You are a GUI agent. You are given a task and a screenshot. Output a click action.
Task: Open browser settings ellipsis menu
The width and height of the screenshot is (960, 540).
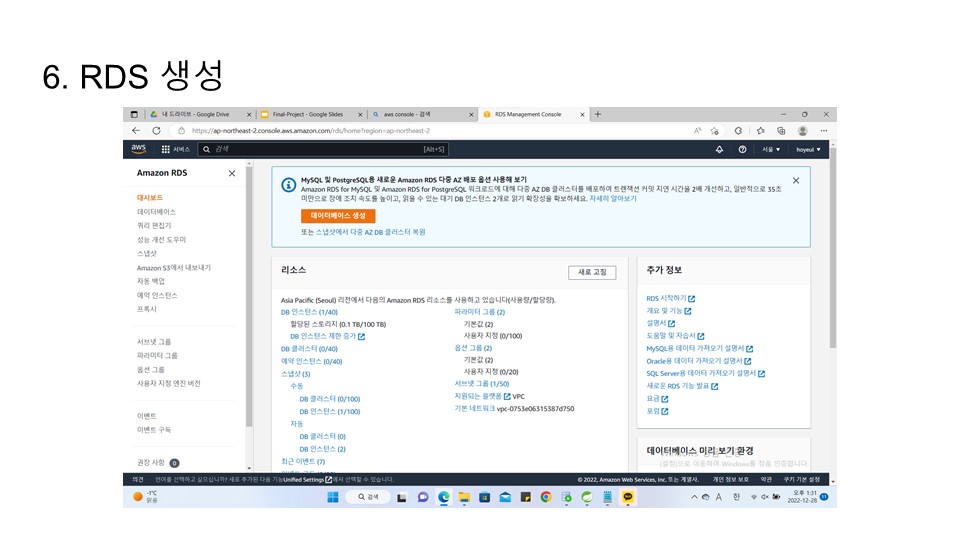[824, 130]
